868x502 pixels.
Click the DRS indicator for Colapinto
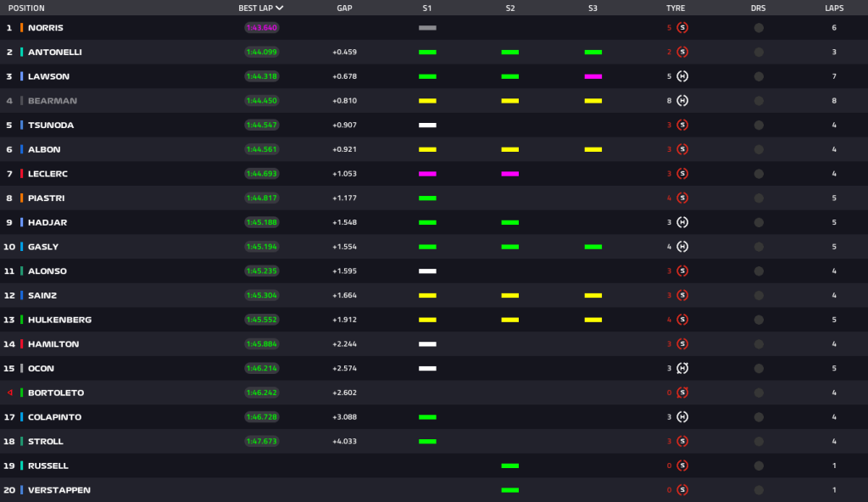tap(759, 417)
